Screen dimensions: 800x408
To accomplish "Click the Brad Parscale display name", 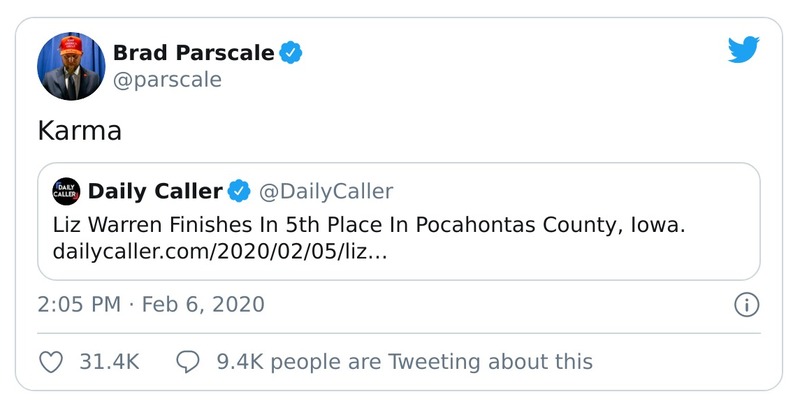I will [193, 53].
